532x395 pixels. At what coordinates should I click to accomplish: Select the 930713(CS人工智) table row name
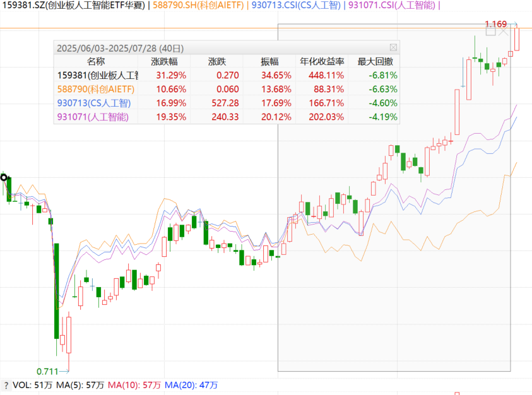tap(94, 103)
